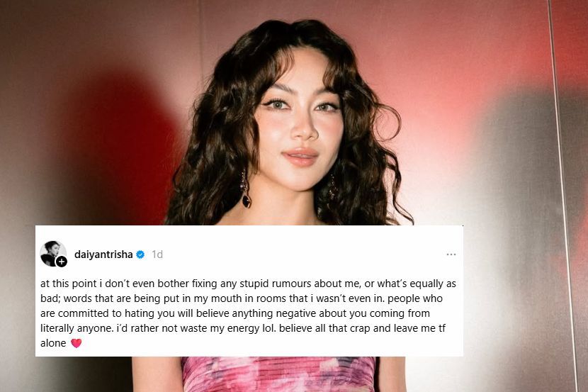
Task: Click the pink floral dress below the post
Action: pos(278,374)
